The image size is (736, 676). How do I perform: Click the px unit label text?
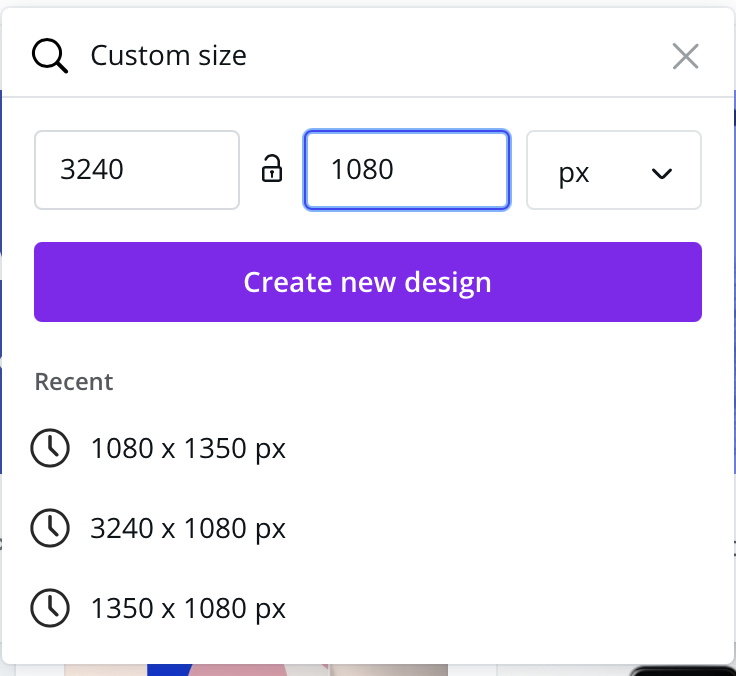pyautogui.click(x=574, y=172)
